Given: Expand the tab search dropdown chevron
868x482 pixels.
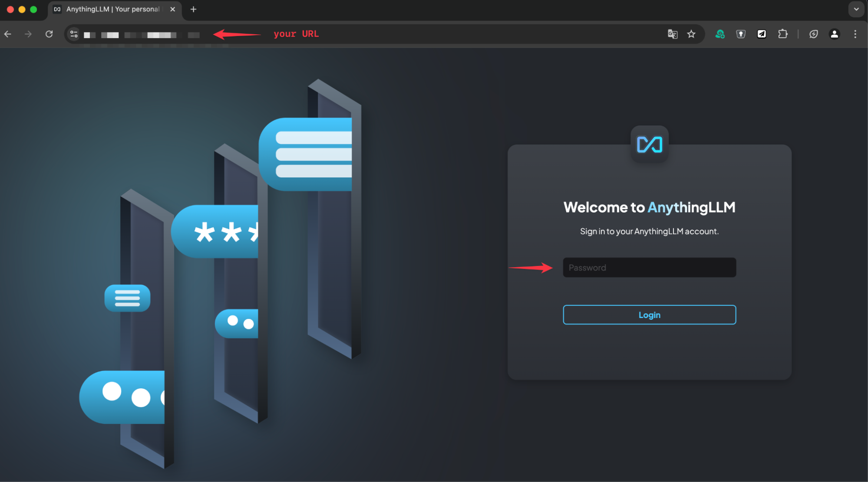Looking at the screenshot, I should coord(856,9).
